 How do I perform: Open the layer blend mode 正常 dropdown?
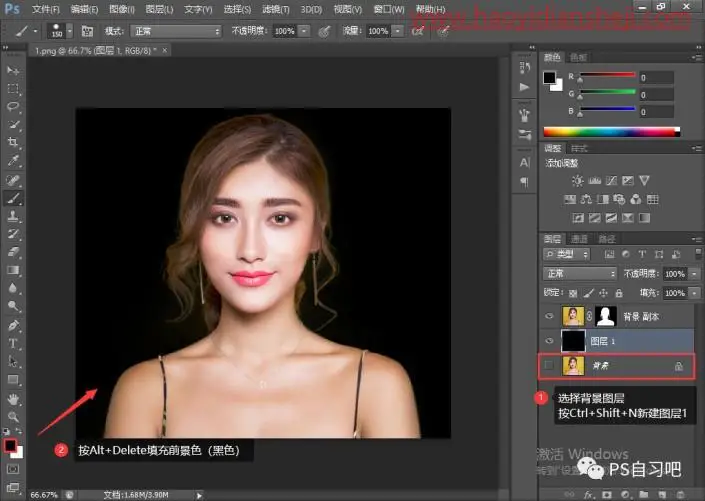pyautogui.click(x=580, y=273)
